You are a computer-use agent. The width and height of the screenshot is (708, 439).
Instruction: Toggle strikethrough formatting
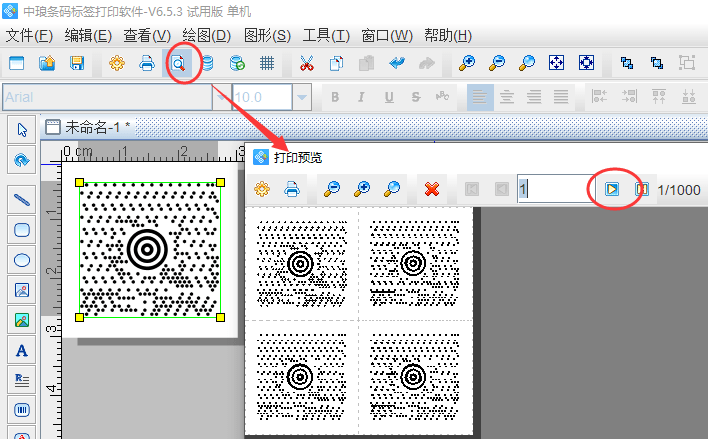(416, 97)
